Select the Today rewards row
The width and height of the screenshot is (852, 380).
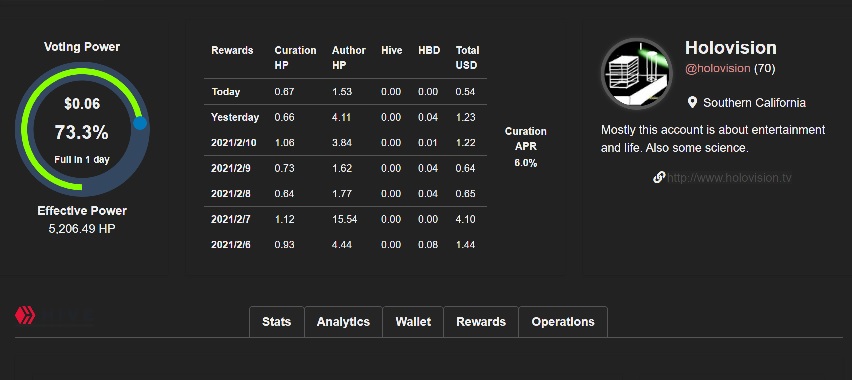(x=345, y=92)
